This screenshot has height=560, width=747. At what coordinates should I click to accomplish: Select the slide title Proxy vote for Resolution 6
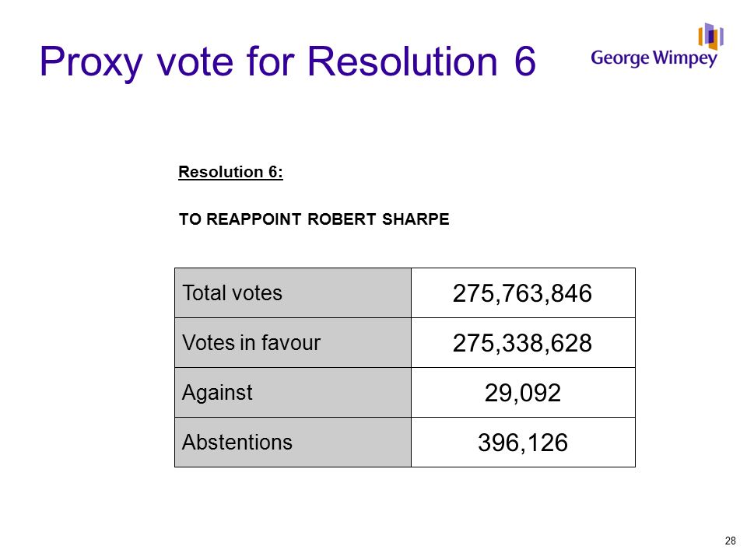click(x=288, y=61)
